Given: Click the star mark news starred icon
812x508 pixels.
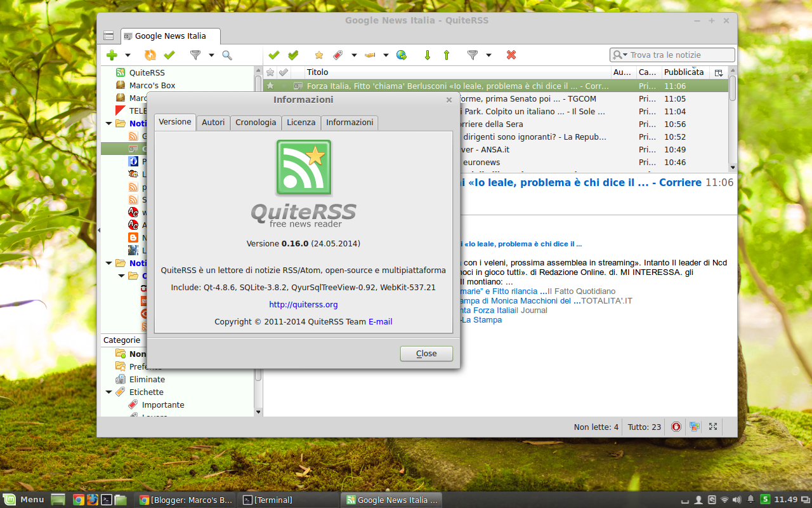Looking at the screenshot, I should (x=319, y=55).
